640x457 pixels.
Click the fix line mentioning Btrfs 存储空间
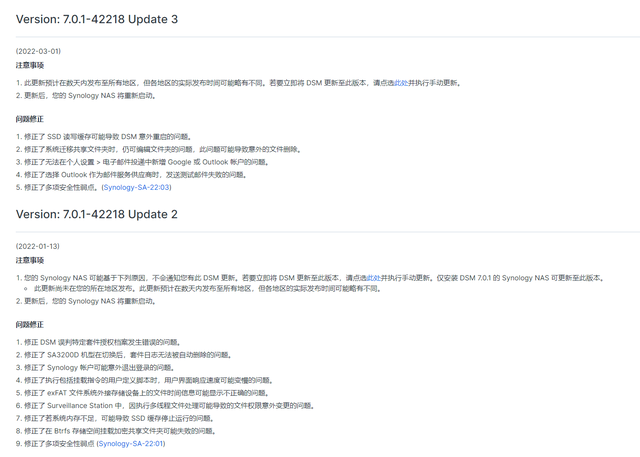pos(116,431)
